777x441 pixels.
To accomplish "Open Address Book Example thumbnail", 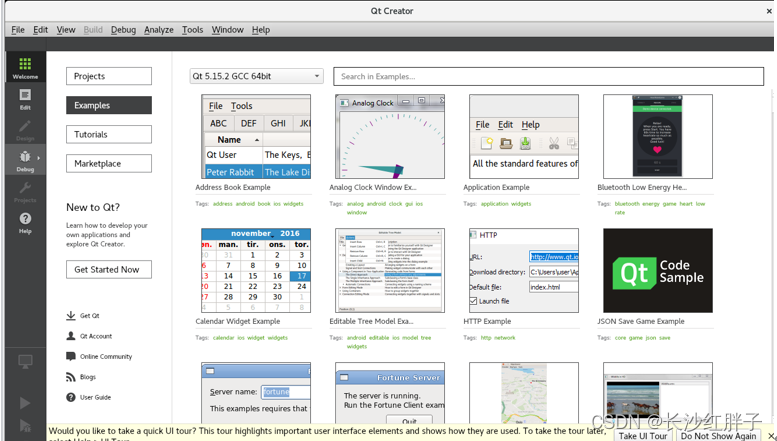I will pyautogui.click(x=256, y=137).
